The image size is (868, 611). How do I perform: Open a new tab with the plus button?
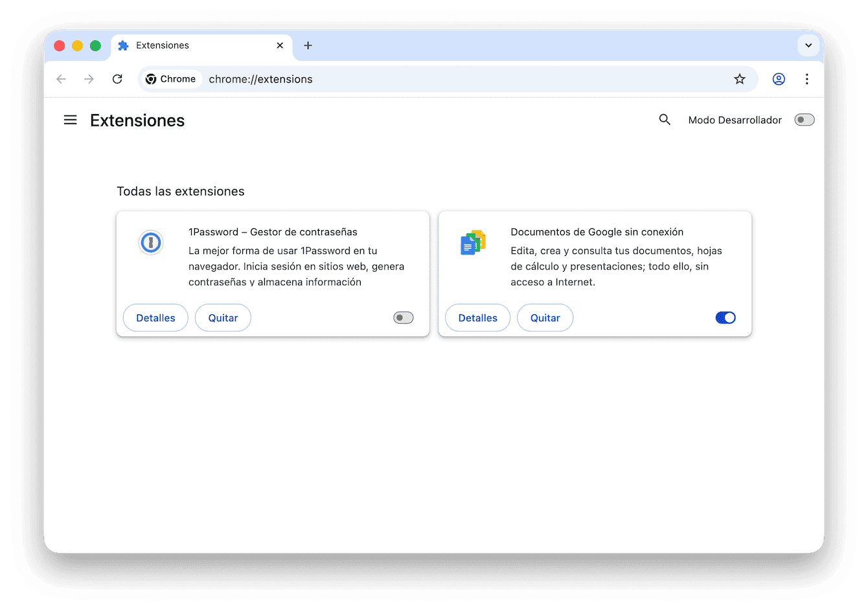(308, 45)
